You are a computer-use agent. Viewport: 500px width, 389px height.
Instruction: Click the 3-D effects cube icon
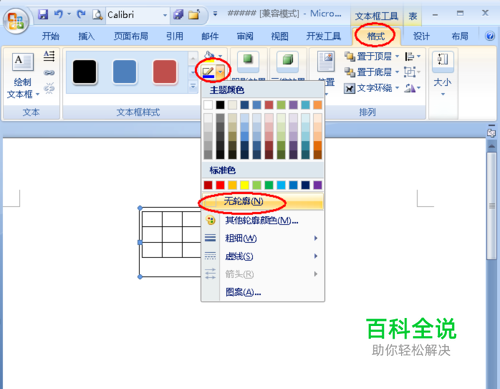pyautogui.click(x=287, y=62)
